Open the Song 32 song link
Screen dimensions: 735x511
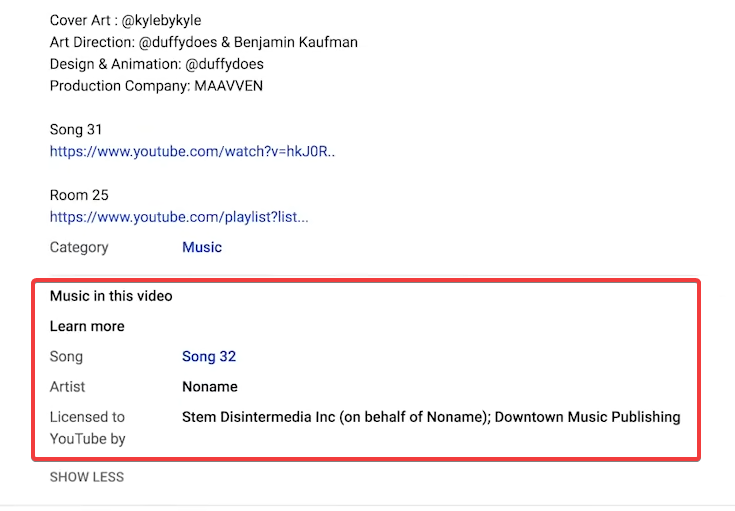(x=209, y=356)
